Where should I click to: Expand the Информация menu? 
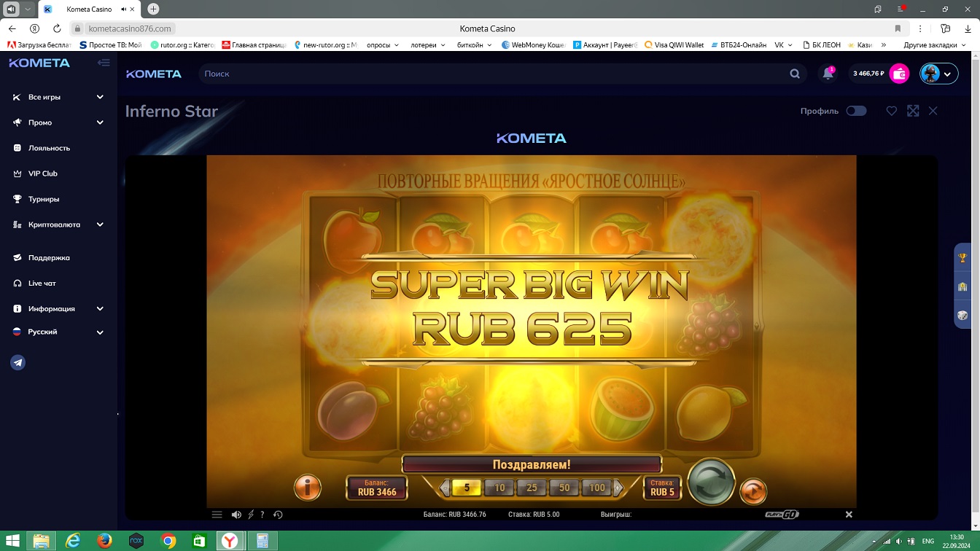59,308
